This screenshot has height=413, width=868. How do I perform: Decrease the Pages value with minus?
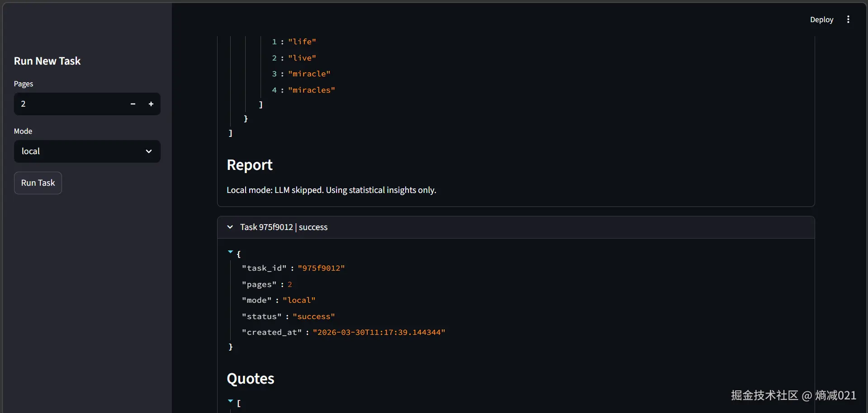click(x=133, y=104)
